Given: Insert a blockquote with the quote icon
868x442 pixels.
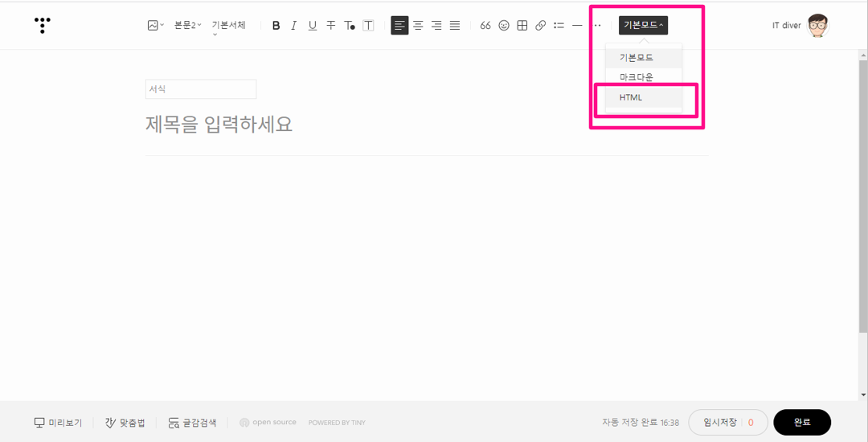Looking at the screenshot, I should tap(485, 26).
